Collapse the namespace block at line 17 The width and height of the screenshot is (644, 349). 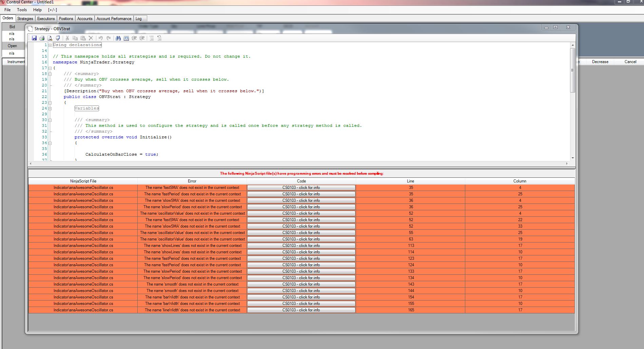pos(50,68)
